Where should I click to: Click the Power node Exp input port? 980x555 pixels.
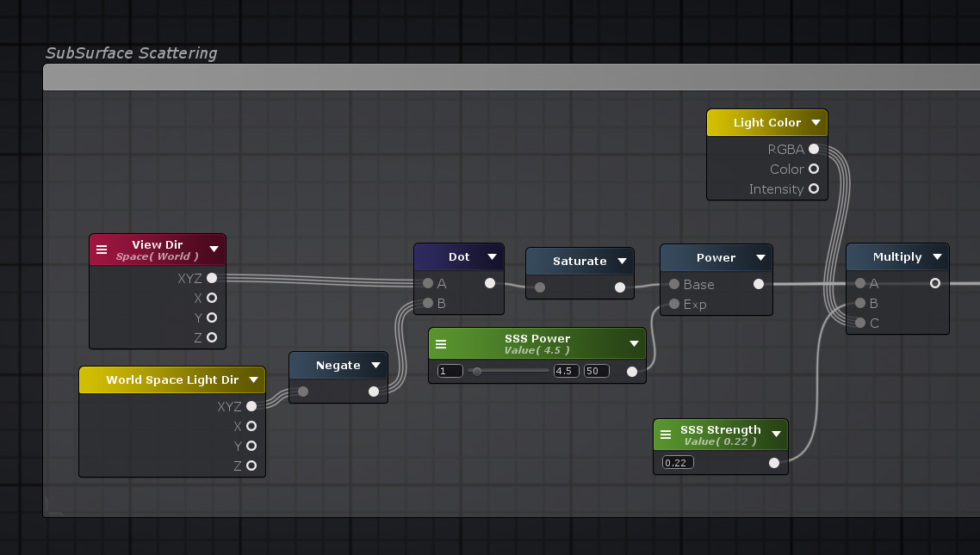(674, 304)
